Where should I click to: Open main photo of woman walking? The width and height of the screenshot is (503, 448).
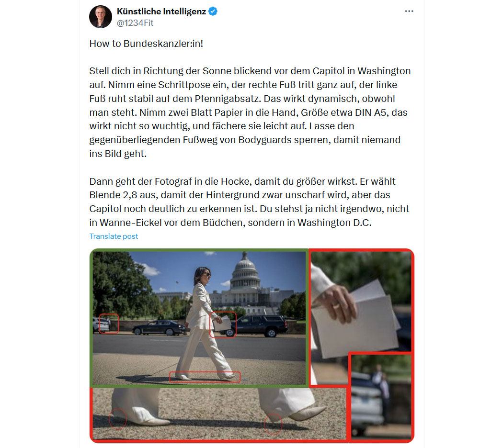[x=199, y=318]
